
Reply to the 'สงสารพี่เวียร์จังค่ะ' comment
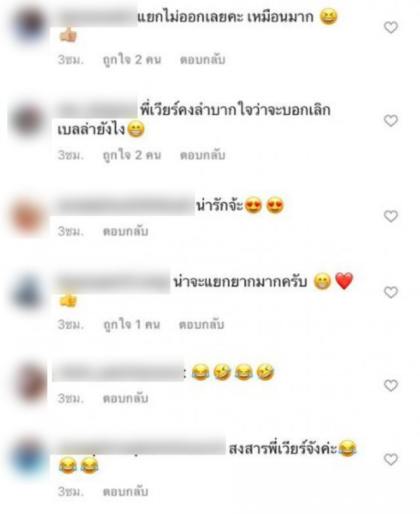tap(125, 492)
